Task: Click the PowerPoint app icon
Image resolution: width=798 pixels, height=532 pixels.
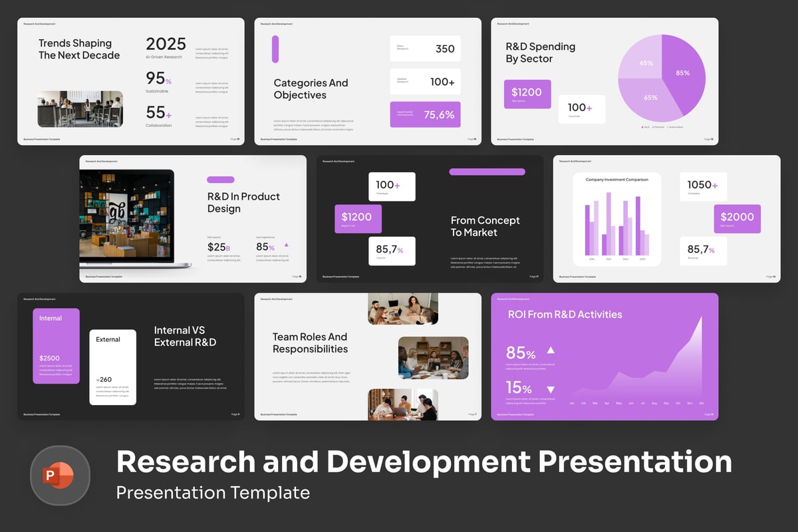Action: (60, 475)
